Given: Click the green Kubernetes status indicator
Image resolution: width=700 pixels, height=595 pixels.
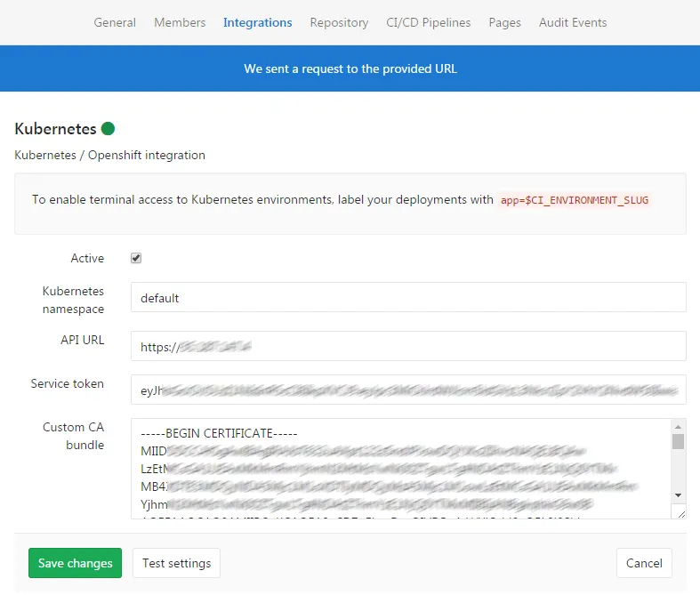Looking at the screenshot, I should point(108,129).
